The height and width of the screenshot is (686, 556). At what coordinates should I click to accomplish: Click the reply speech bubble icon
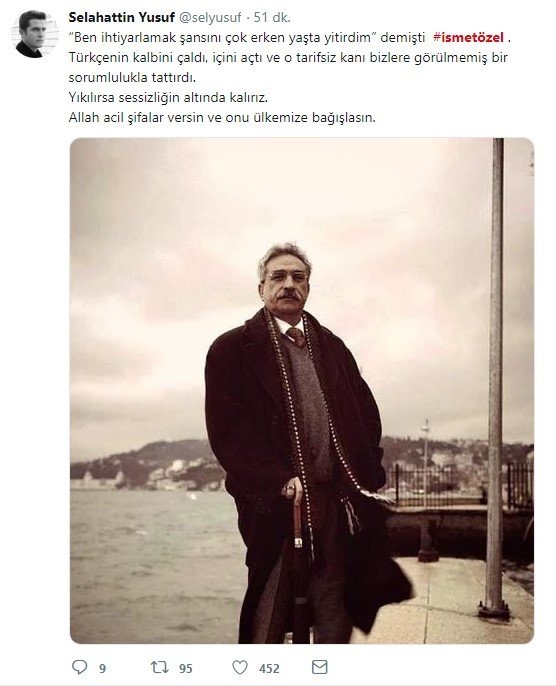tap(79, 667)
